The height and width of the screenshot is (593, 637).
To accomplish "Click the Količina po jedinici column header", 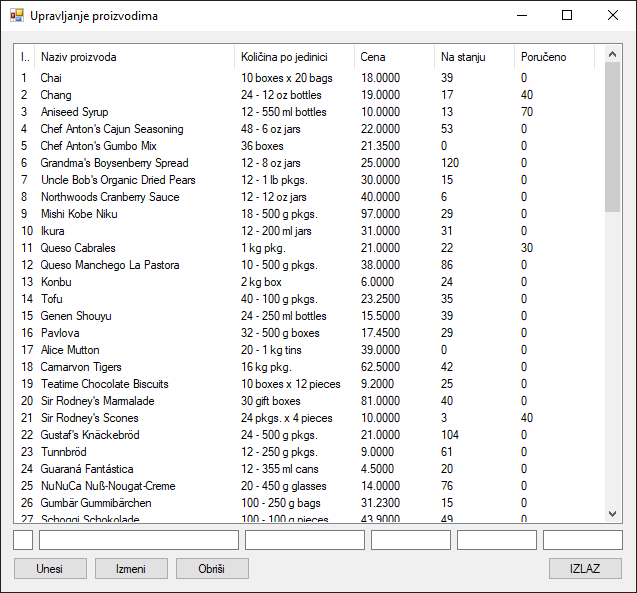I will [x=294, y=57].
